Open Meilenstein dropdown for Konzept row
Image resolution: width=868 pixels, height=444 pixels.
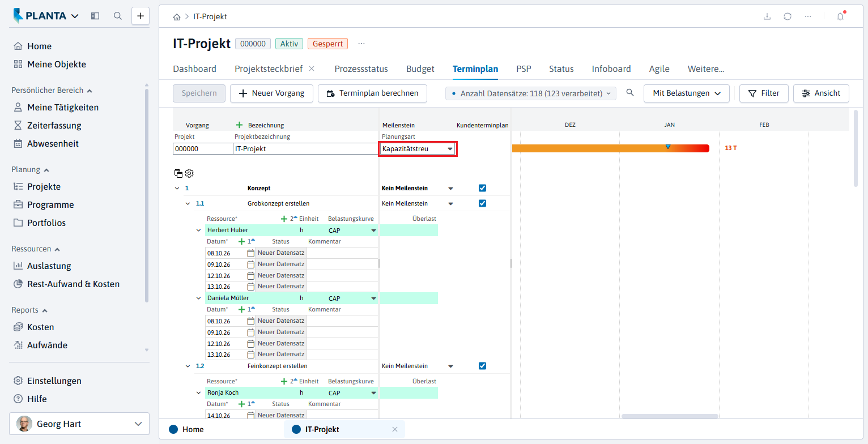click(451, 188)
